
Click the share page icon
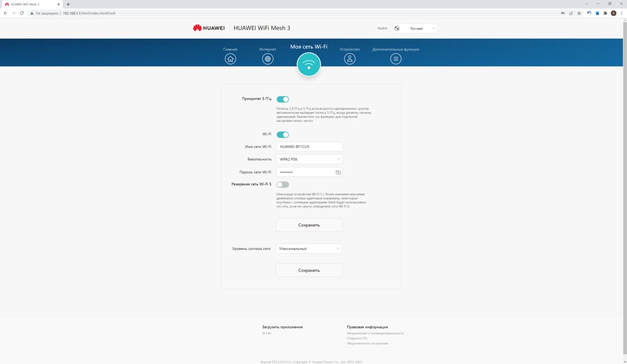click(x=571, y=13)
